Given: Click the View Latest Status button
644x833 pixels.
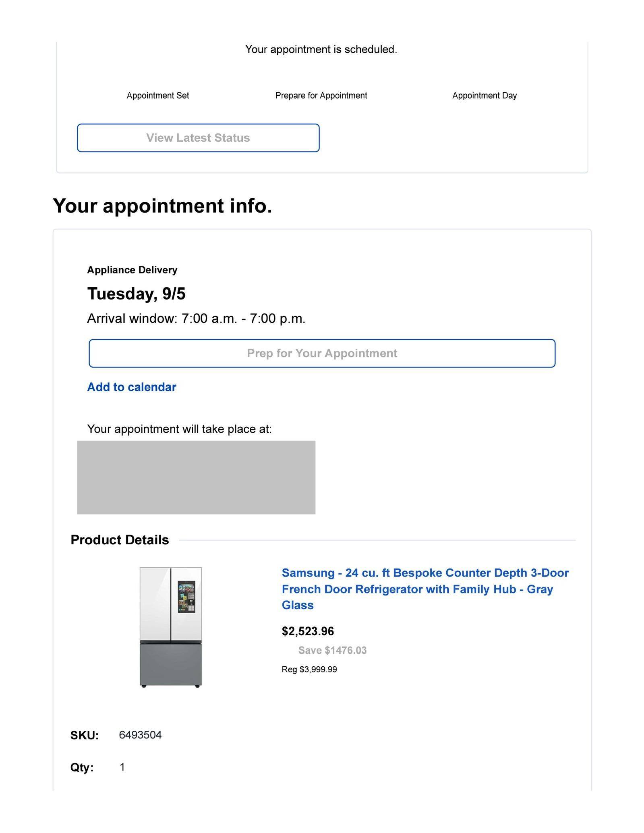Looking at the screenshot, I should tap(198, 138).
